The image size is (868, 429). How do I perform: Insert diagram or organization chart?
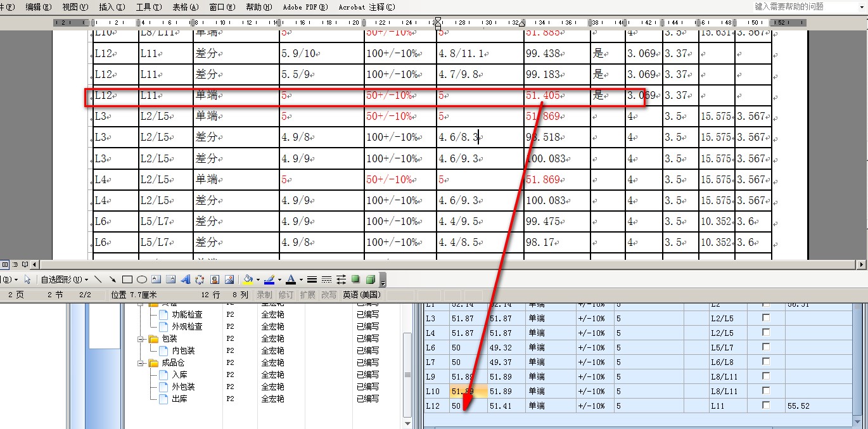[x=200, y=279]
